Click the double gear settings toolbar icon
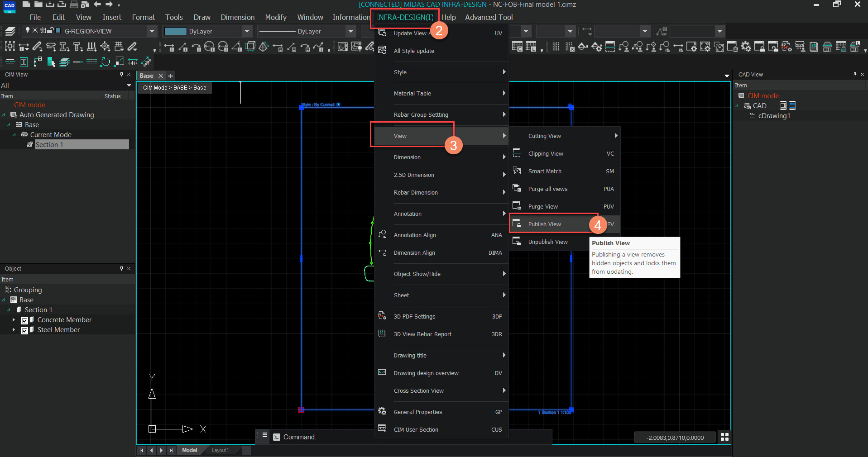The width and height of the screenshot is (868, 457). 746,47
